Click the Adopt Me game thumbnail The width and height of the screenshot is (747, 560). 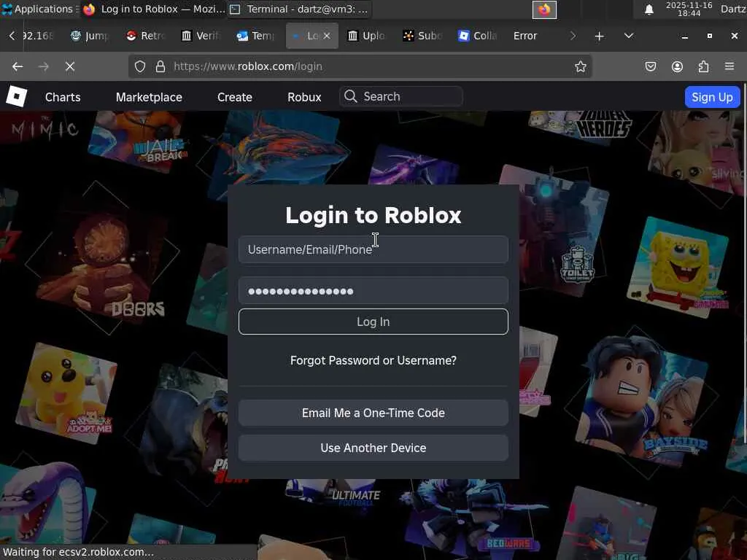click(x=67, y=393)
